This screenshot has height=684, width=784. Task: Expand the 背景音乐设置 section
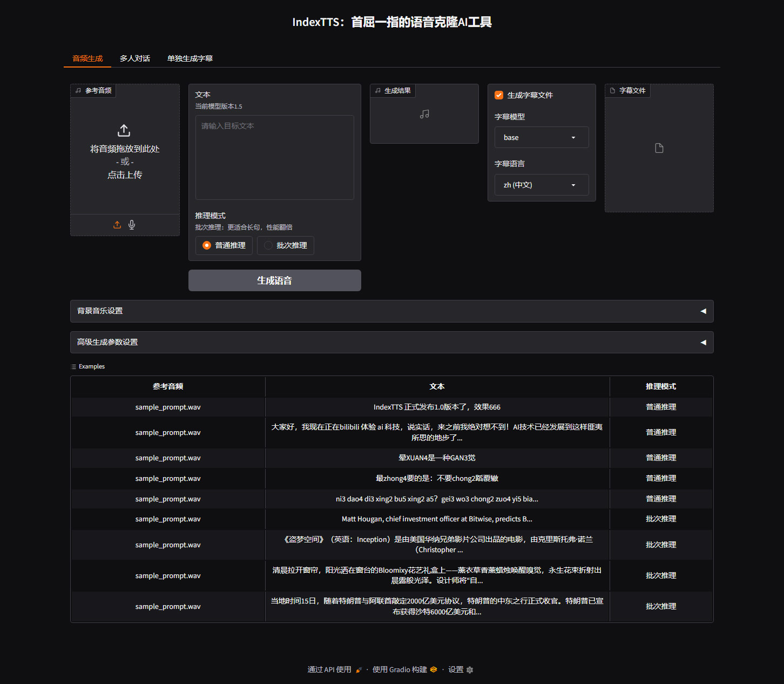click(x=392, y=311)
